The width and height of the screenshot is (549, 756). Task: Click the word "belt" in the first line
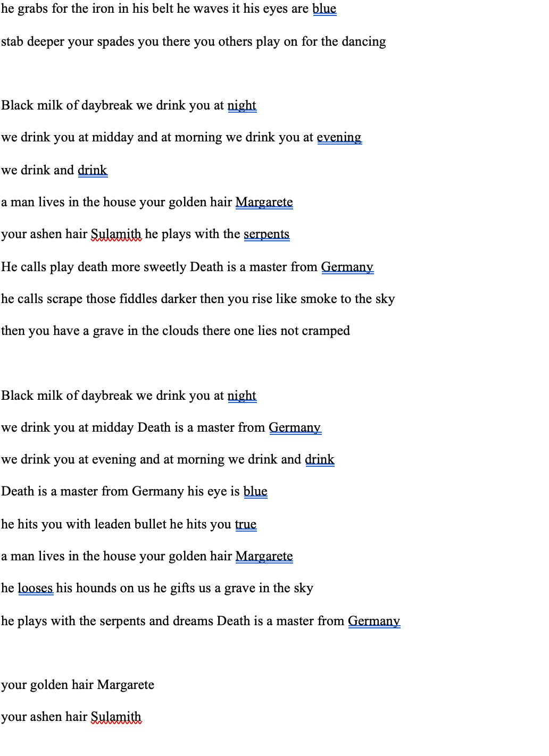(x=162, y=9)
